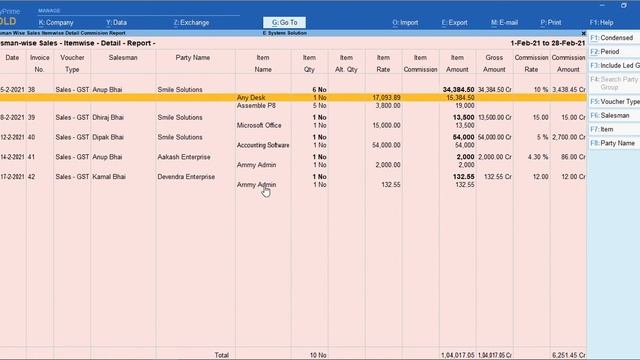Click total commission 6,251.45 Cr
Image resolution: width=640 pixels, height=360 pixels.
[x=569, y=355]
